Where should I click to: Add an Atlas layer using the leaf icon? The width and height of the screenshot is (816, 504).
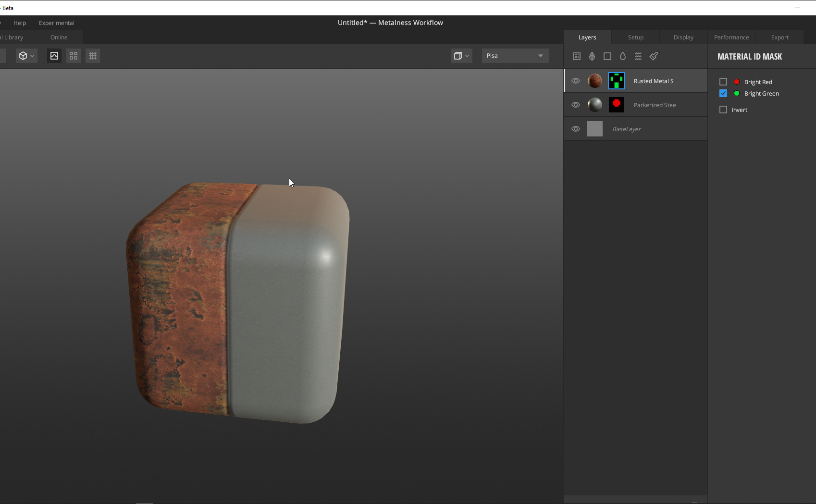tap(592, 56)
